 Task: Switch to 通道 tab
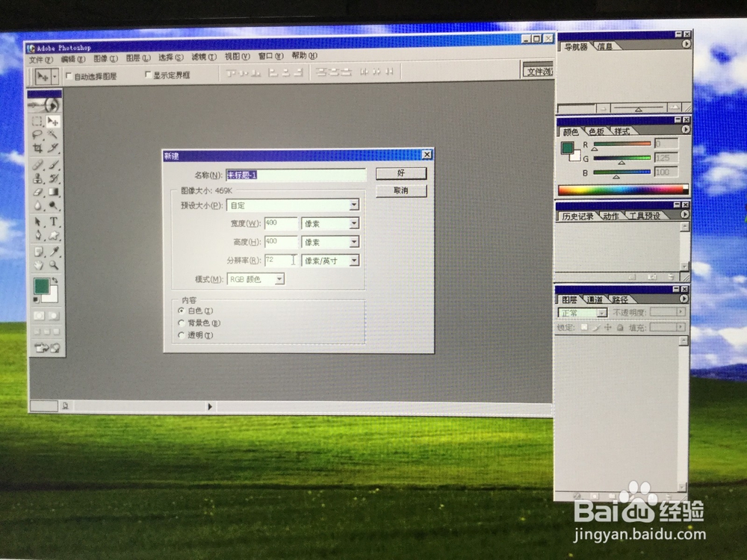point(595,299)
